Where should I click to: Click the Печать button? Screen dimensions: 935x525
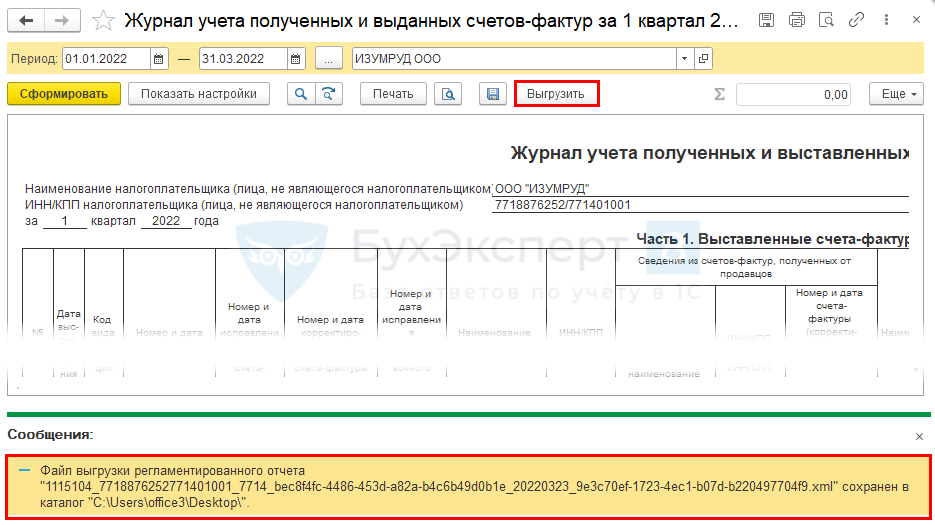[x=393, y=94]
